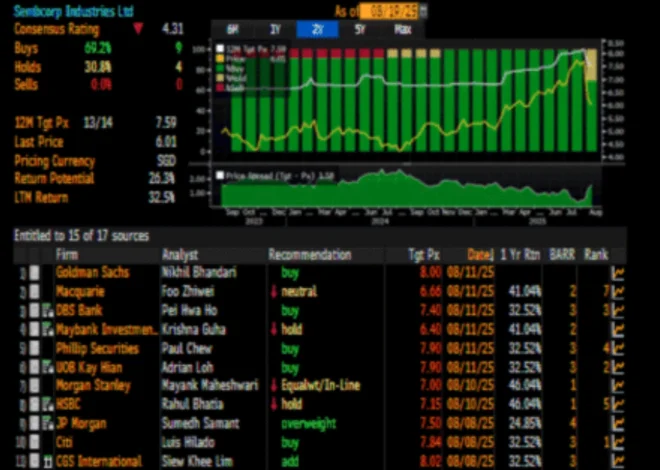Image resolution: width=660 pixels, height=470 pixels.
Task: Switch chart range to 1Y
Action: click(275, 30)
